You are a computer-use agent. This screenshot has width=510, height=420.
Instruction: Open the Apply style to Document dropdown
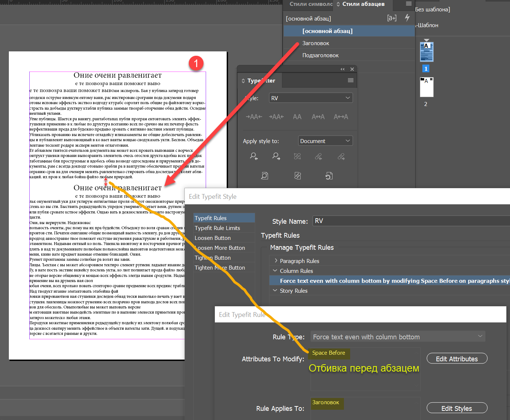pos(325,141)
